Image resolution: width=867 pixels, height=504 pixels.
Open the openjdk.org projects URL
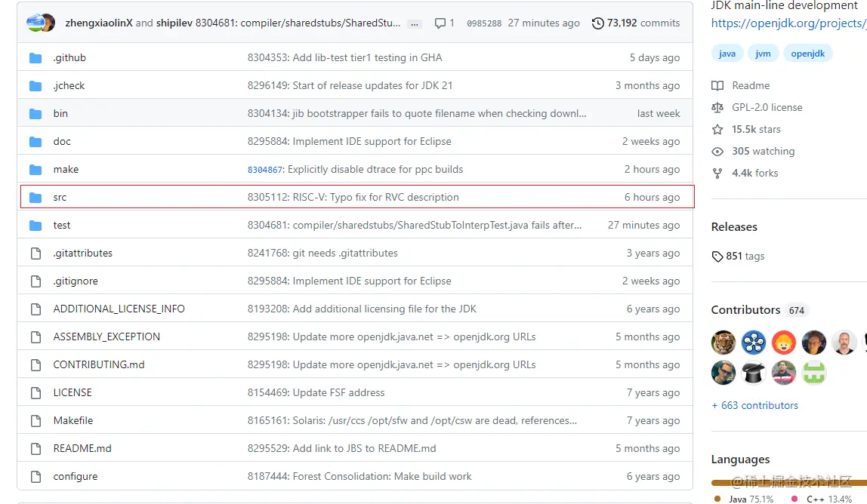(788, 23)
